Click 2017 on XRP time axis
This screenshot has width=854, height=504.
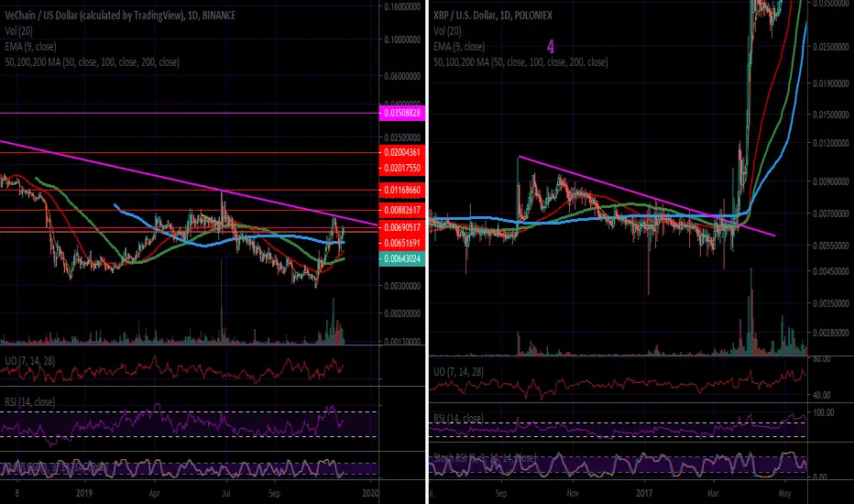click(644, 493)
